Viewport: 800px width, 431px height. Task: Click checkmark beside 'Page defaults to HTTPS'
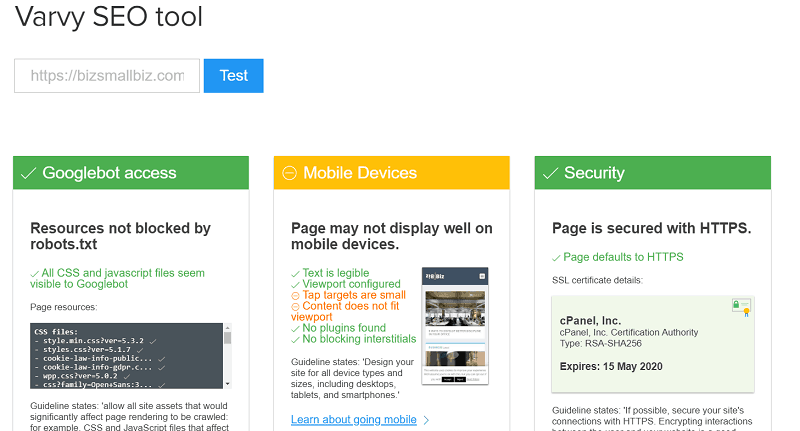coord(556,257)
